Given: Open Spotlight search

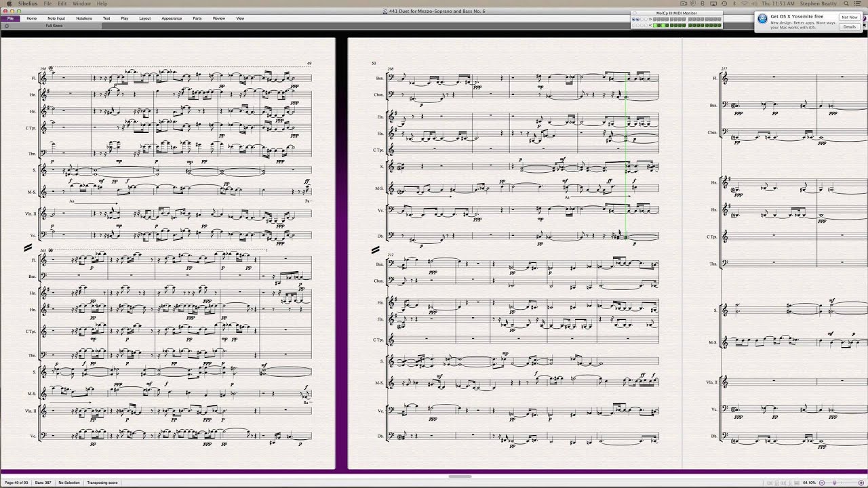Looking at the screenshot, I should coord(846,3).
